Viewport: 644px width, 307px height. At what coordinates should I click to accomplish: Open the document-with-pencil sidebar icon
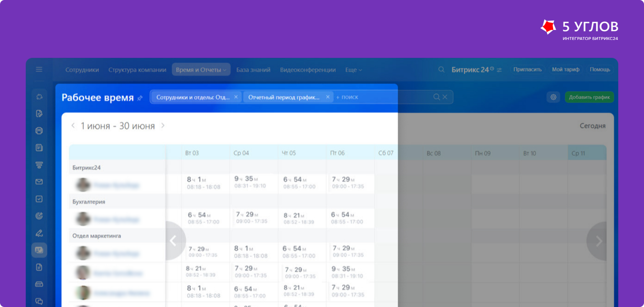click(x=39, y=113)
